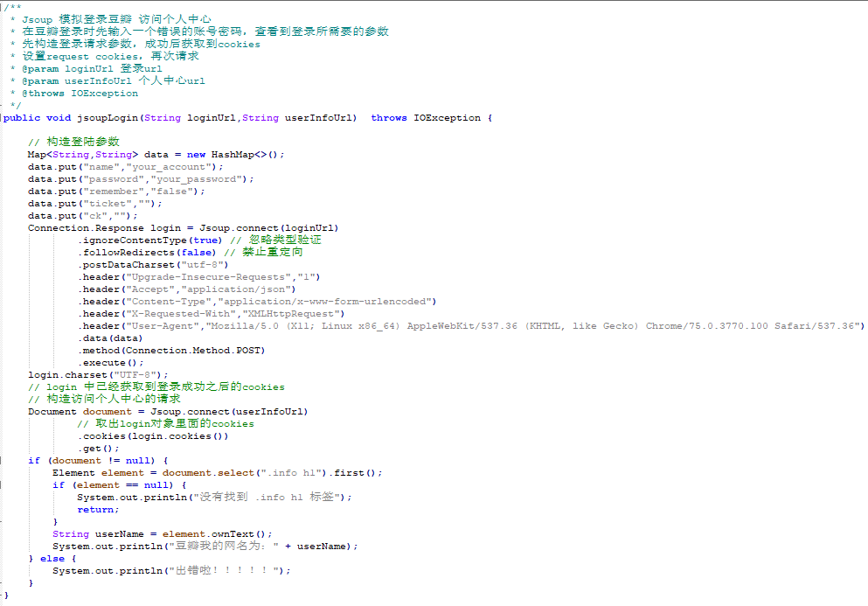
Task: Click the X-Requested-With header line
Action: tap(211, 314)
